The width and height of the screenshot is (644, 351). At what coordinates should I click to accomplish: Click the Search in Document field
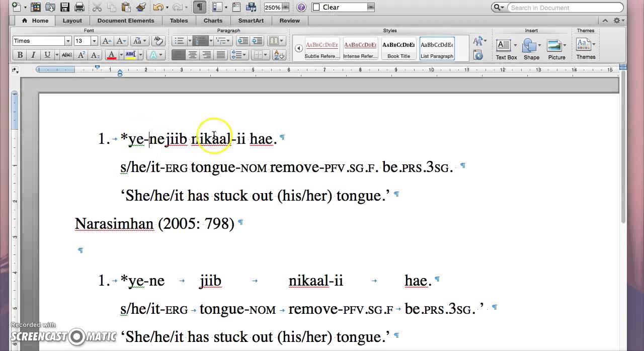coord(565,8)
